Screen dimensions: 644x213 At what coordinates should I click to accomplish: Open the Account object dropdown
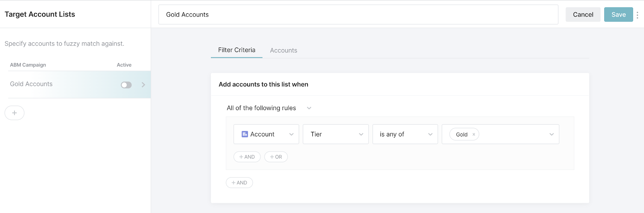(291, 134)
